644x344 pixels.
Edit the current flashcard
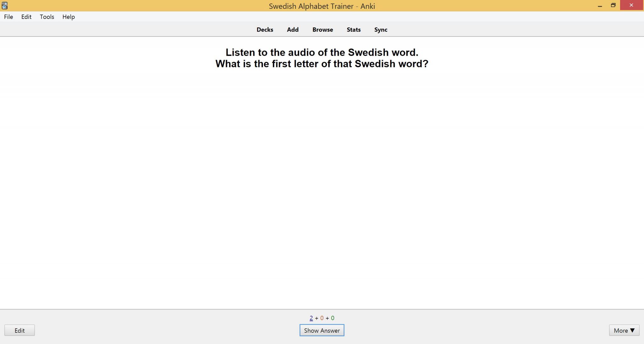19,330
